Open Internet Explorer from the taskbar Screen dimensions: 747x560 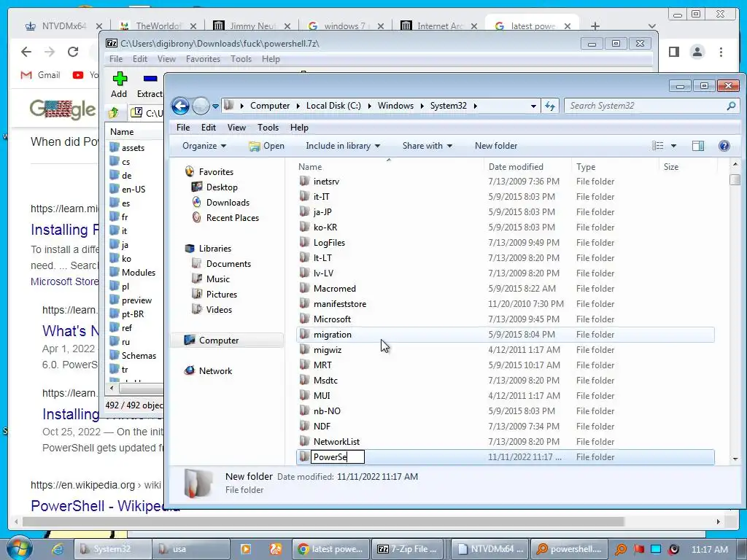click(58, 549)
